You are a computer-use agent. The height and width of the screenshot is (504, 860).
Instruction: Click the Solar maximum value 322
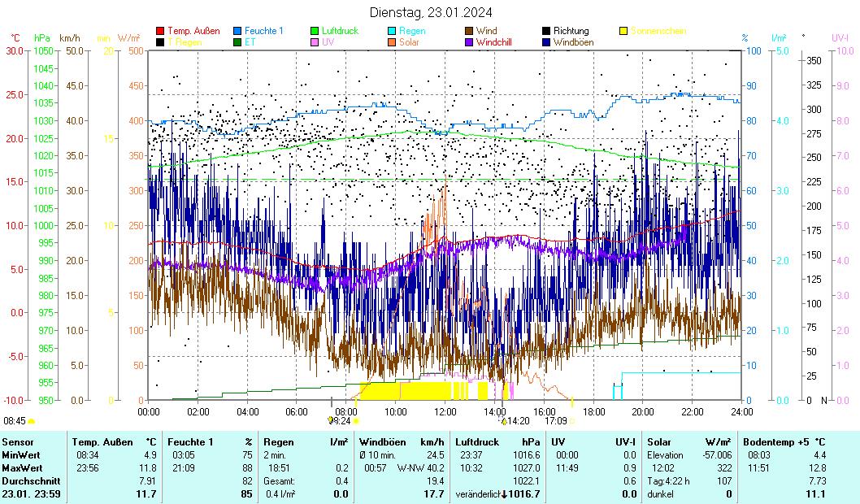tap(724, 468)
